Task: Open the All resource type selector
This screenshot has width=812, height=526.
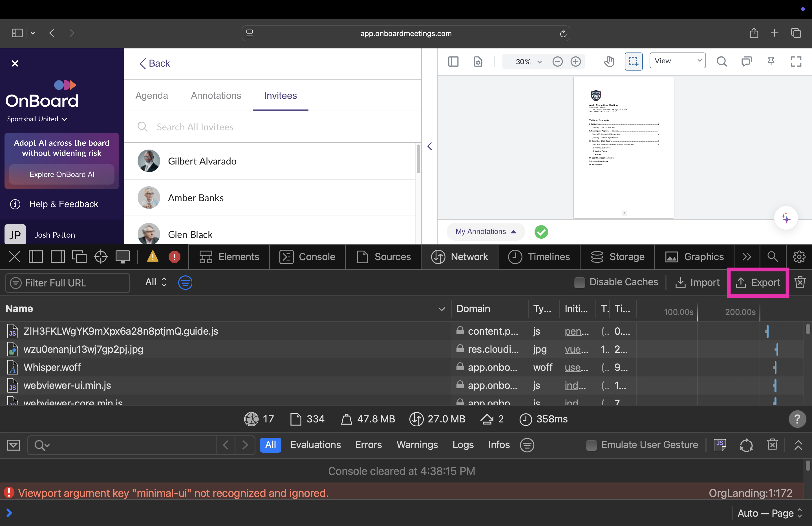Action: 156,282
